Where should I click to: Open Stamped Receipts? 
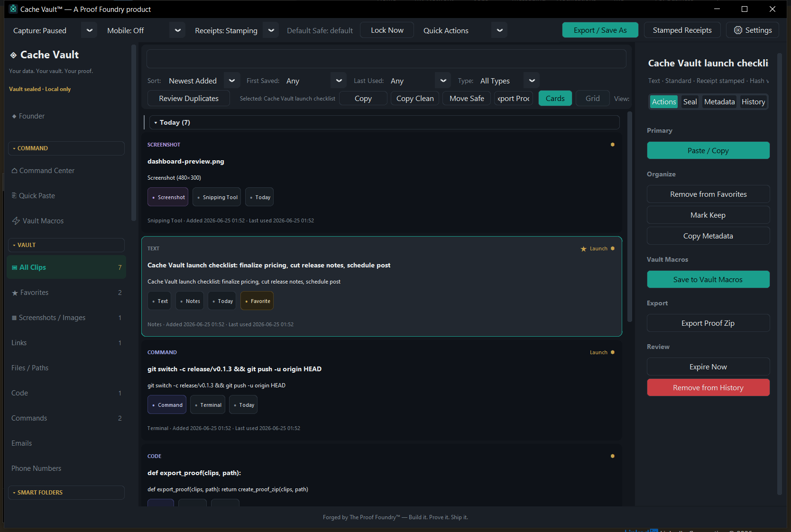coord(682,30)
